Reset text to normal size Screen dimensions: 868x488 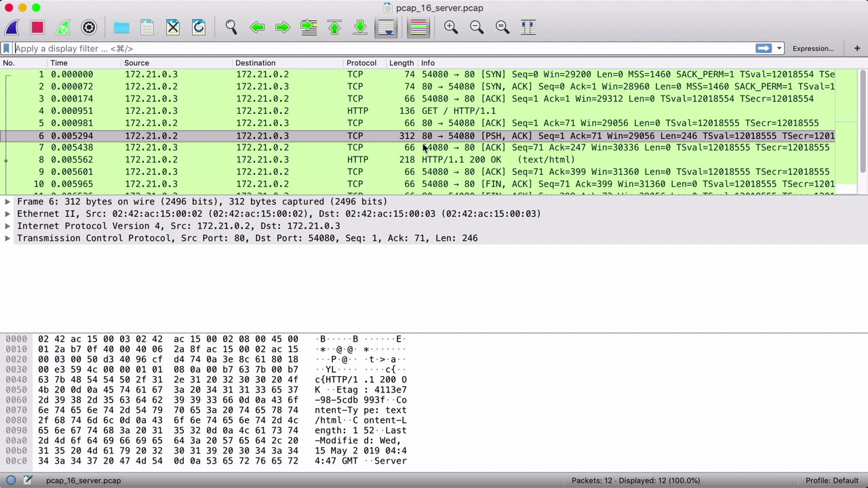(x=502, y=27)
